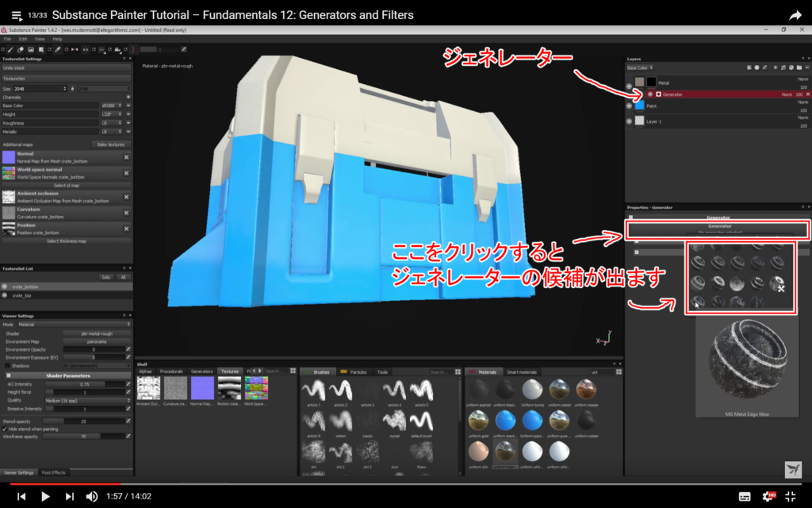
Task: Open Base Color sRGB8 format dropdown
Action: pyautogui.click(x=111, y=106)
